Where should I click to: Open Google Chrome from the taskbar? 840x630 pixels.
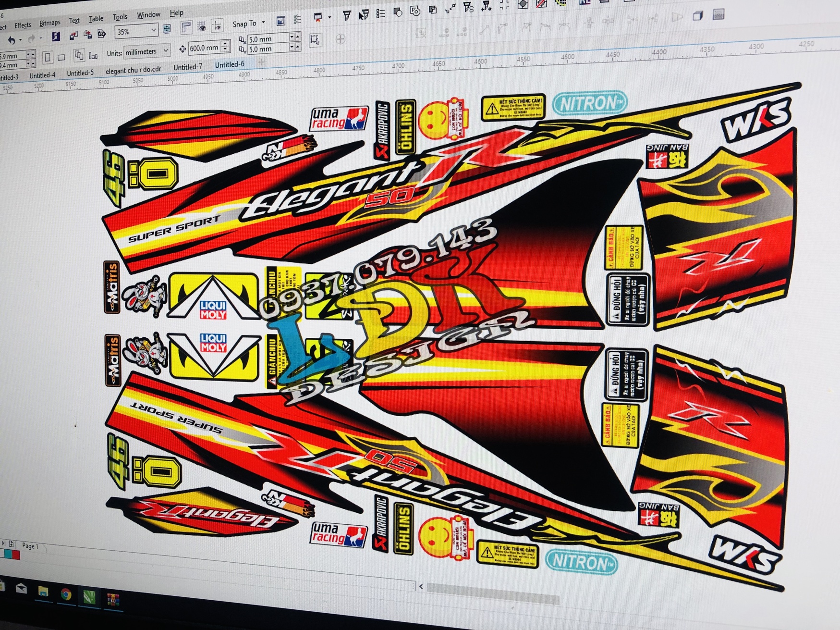point(66,595)
